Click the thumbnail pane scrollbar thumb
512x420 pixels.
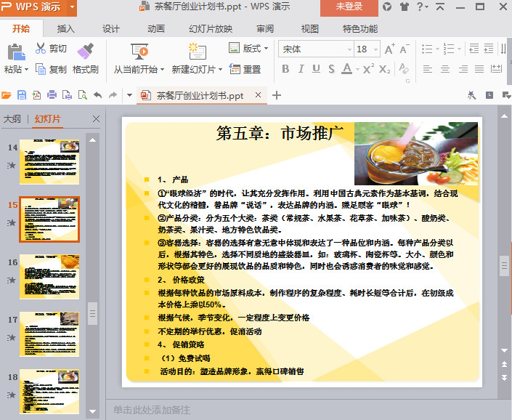pos(93,313)
